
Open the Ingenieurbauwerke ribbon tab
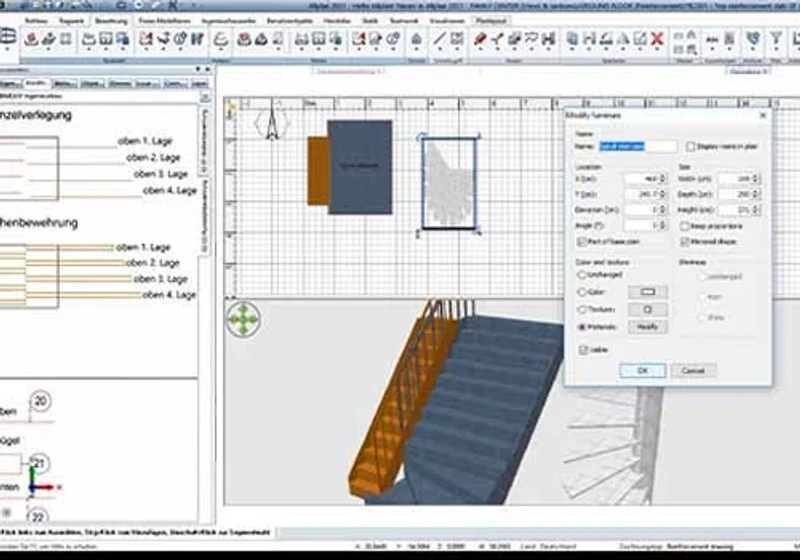229,21
